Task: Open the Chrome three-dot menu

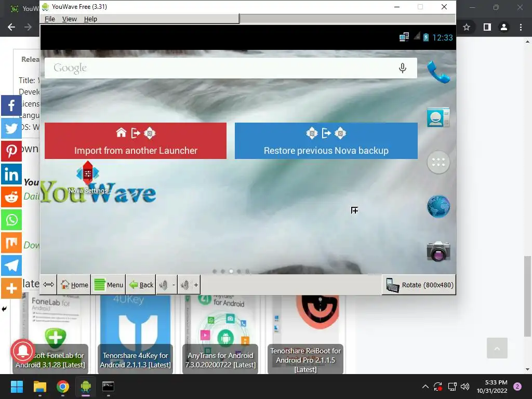Action: click(521, 27)
